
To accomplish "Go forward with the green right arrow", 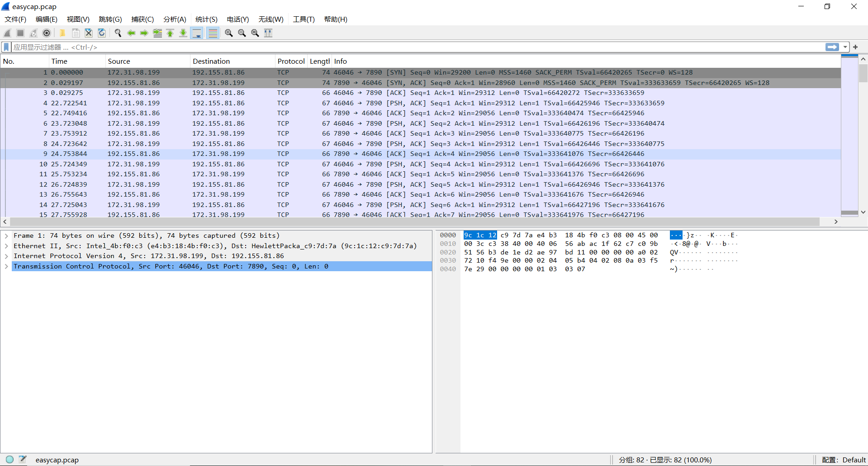I will click(x=144, y=33).
